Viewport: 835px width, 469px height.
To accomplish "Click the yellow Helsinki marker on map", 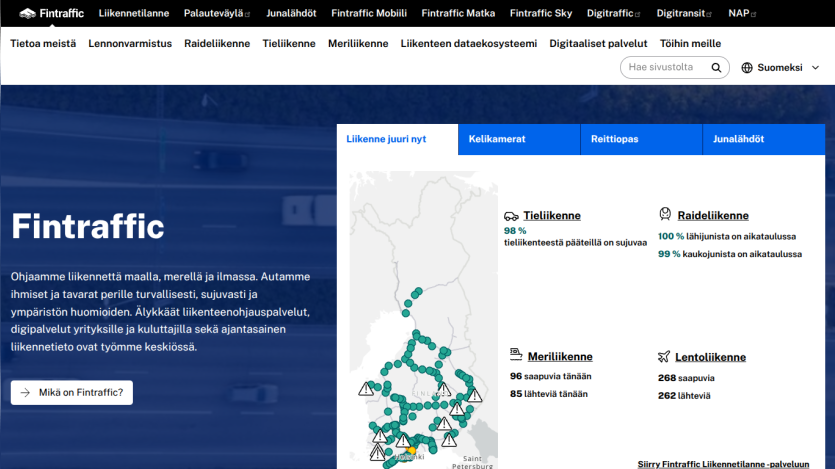I will [412, 451].
